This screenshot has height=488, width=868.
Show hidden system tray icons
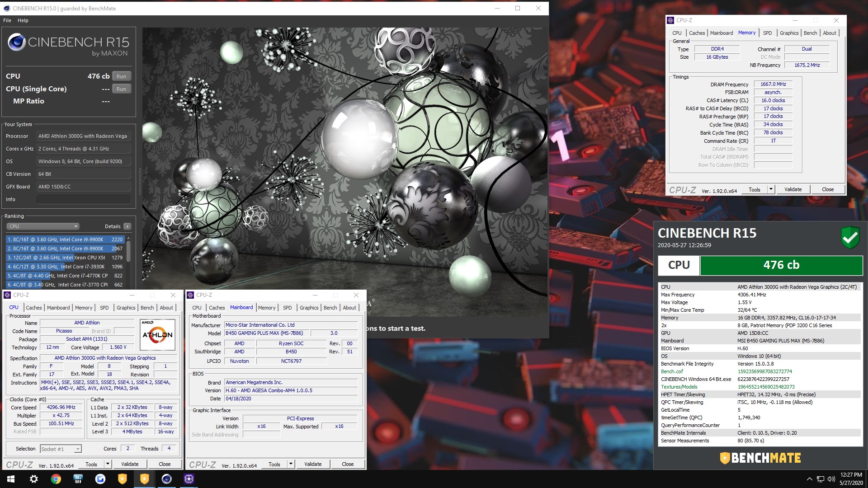coord(809,479)
